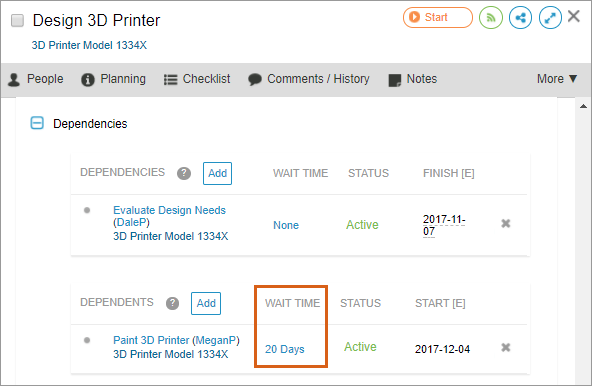Click the expand to full-screen icon
Image resolution: width=592 pixels, height=386 pixels.
pyautogui.click(x=550, y=18)
